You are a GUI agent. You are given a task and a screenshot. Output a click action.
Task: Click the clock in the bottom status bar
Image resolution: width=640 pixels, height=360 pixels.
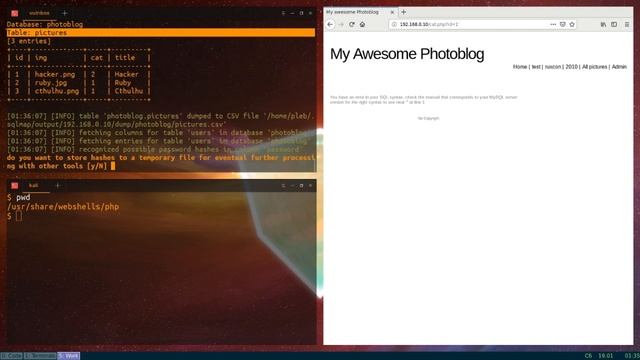(x=632, y=356)
